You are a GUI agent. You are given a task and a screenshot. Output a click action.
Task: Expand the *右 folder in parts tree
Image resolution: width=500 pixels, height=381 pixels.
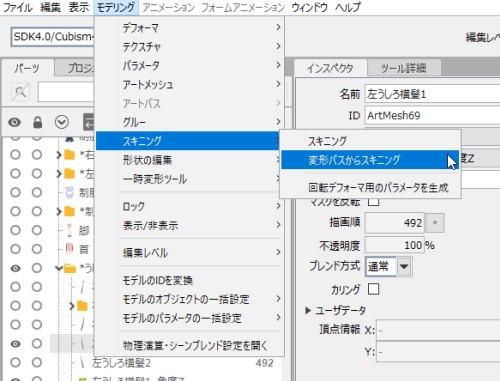59,155
